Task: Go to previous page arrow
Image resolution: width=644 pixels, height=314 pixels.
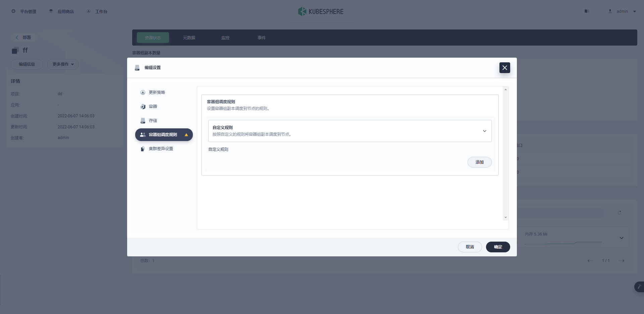Action: point(590,261)
